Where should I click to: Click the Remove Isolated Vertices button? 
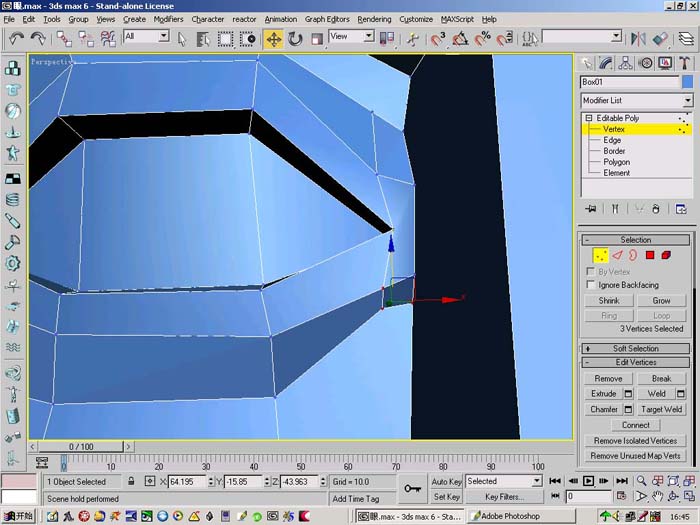(635, 441)
